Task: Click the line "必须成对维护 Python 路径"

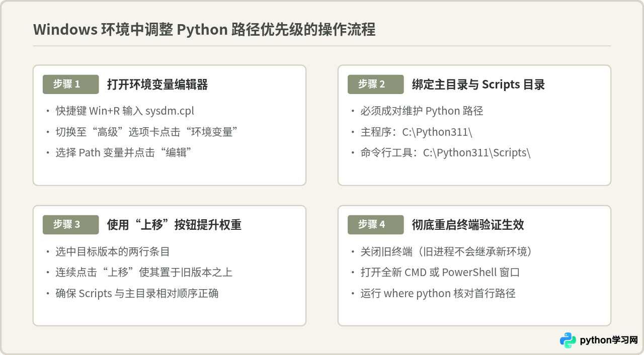Action: click(422, 111)
